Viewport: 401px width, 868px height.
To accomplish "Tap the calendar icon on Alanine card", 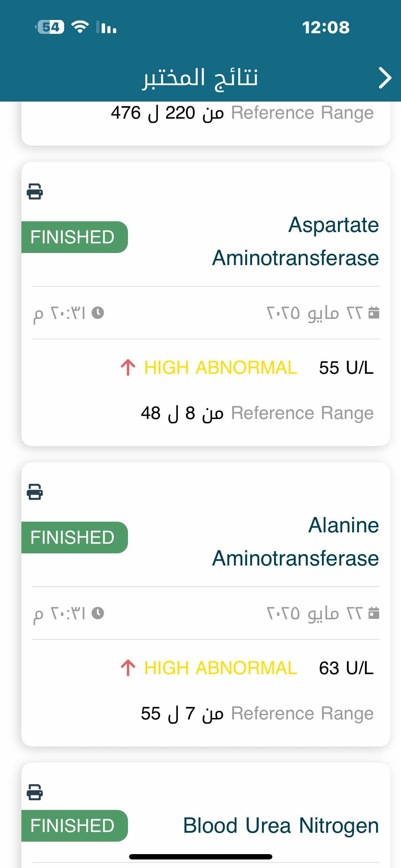I will [374, 613].
